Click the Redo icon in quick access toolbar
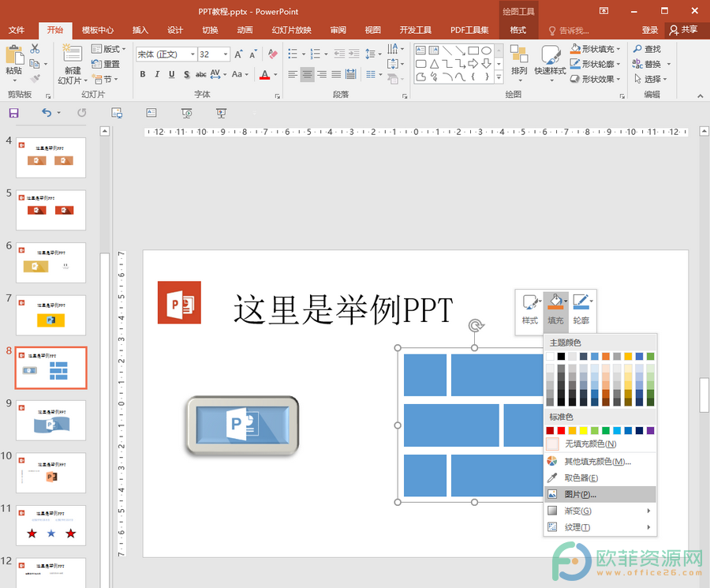Viewport: 710px width, 588px height. click(81, 112)
